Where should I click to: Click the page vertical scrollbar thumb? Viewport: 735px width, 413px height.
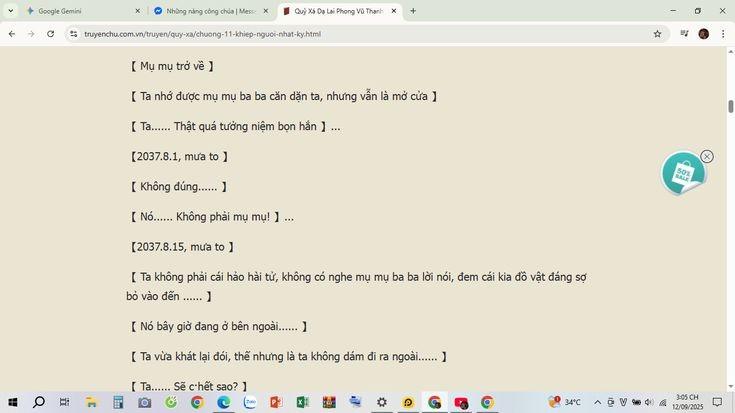[730, 106]
